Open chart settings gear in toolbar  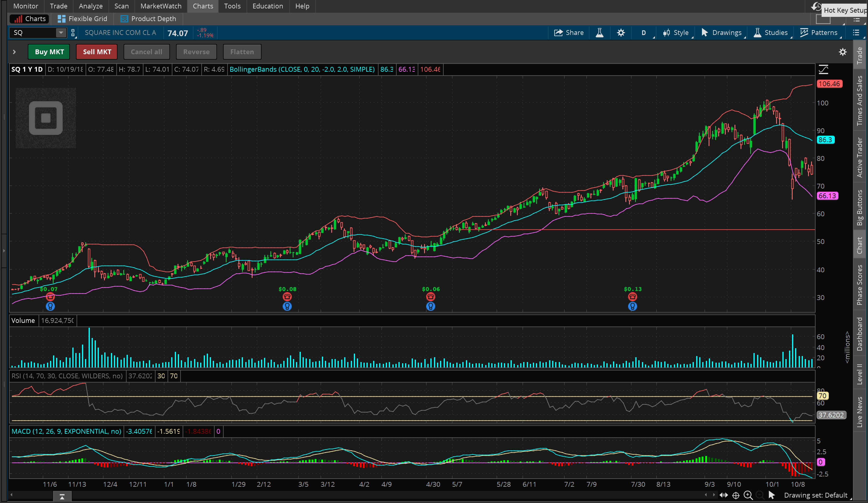[x=621, y=33]
